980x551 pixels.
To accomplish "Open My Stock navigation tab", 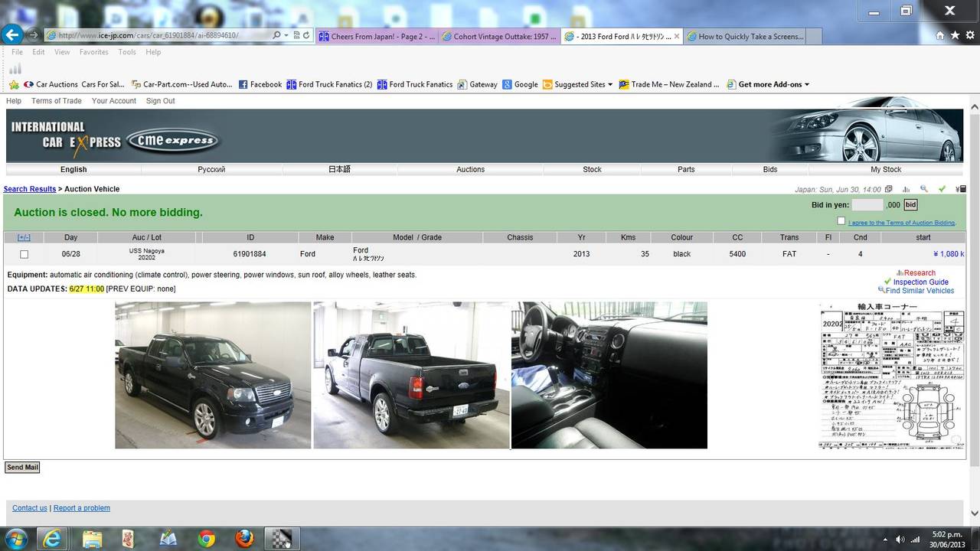I will point(886,169).
